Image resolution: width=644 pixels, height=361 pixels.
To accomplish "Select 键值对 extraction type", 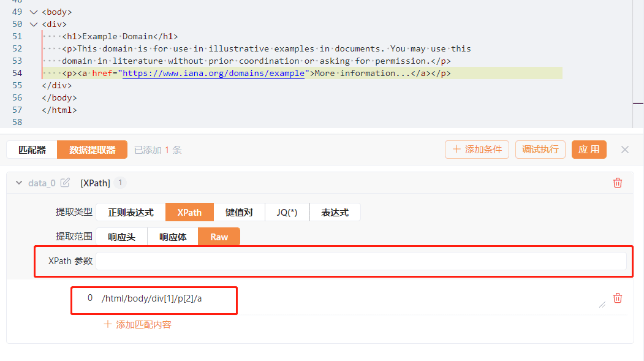I will [x=239, y=212].
